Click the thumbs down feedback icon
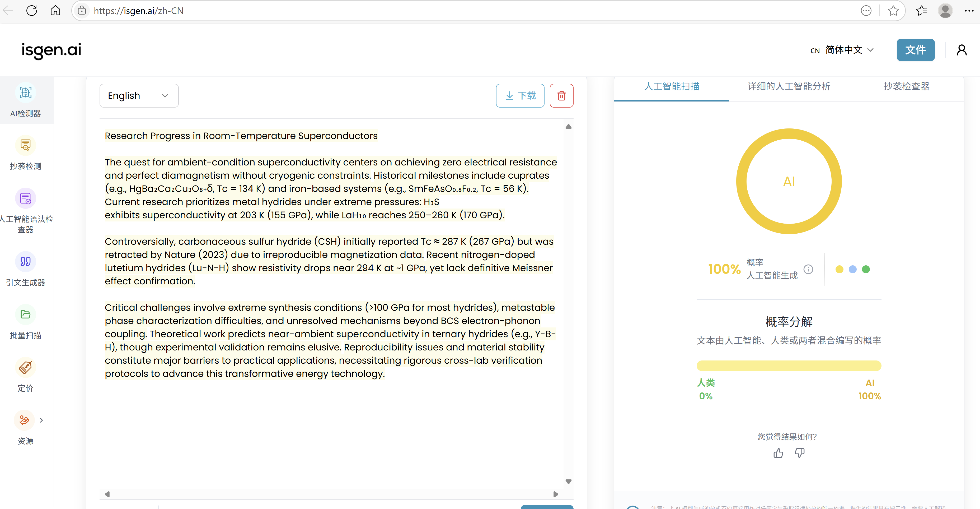The width and height of the screenshot is (980, 509). [x=799, y=453]
